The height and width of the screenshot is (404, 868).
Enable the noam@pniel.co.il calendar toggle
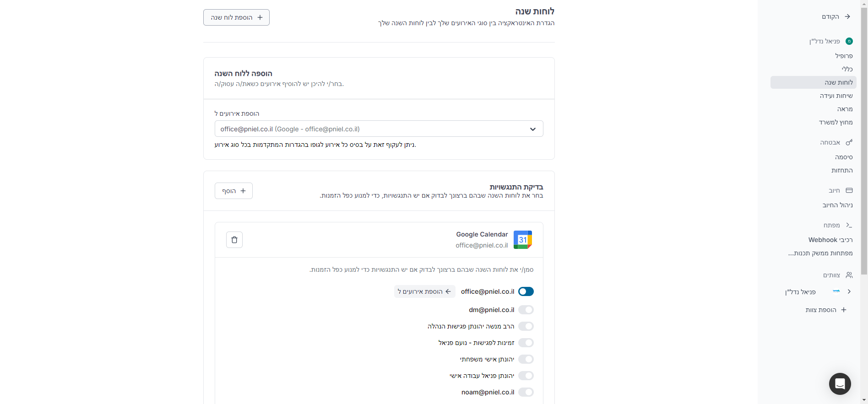[x=526, y=392]
